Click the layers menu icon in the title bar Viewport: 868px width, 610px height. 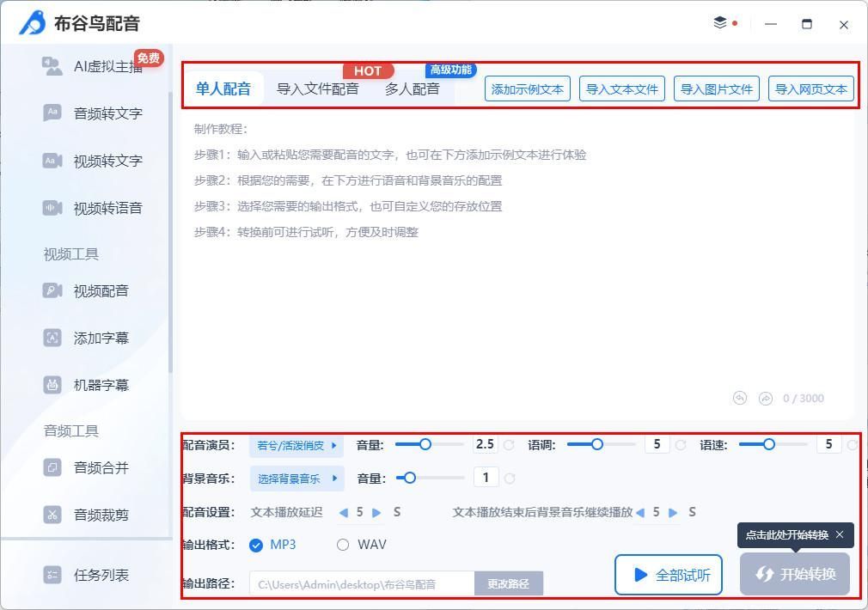(719, 22)
